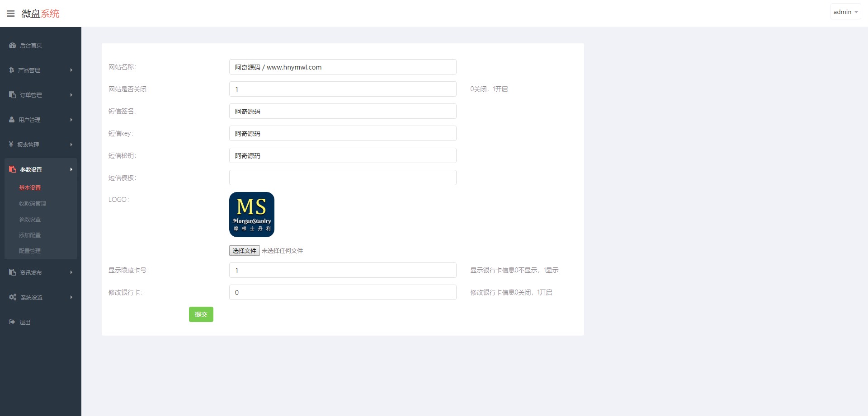Viewport: 868px width, 416px height.
Task: Click the user icon for 用户管理
Action: click(x=12, y=120)
